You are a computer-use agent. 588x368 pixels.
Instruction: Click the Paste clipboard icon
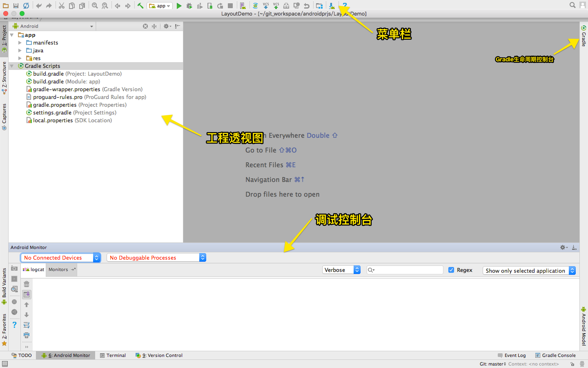[82, 6]
